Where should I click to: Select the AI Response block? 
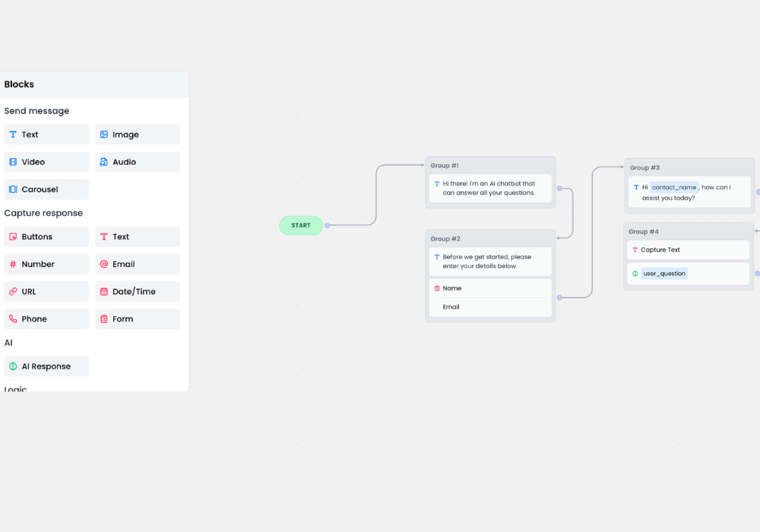46,366
